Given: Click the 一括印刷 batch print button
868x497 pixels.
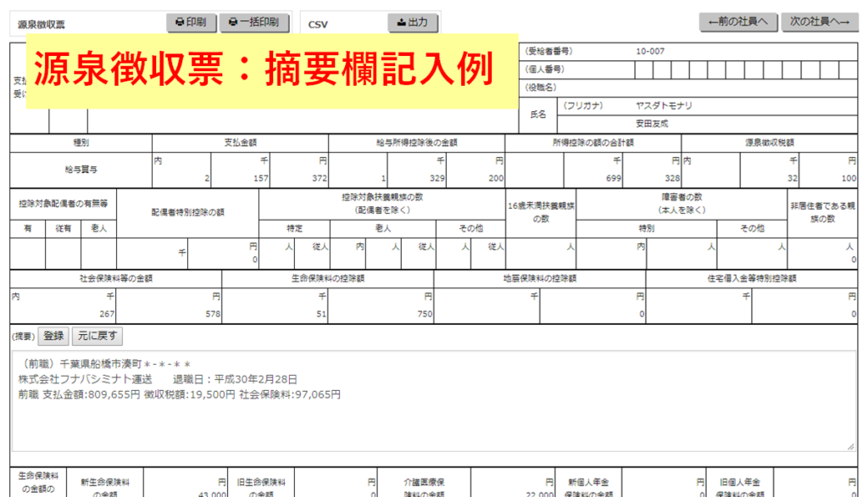Looking at the screenshot, I should (x=254, y=23).
